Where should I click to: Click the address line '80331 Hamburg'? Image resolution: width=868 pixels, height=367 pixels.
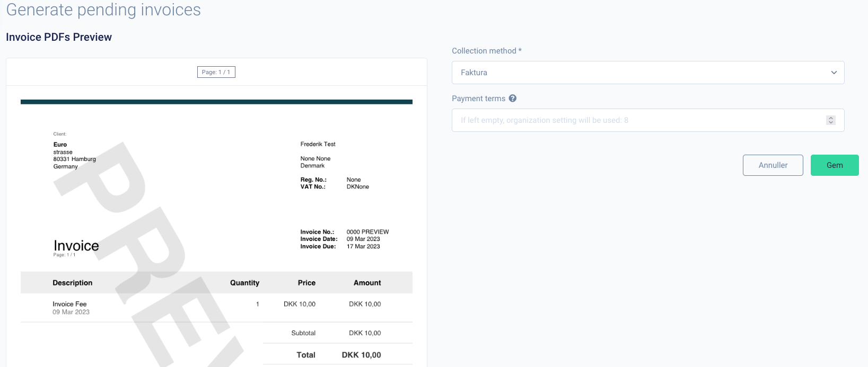point(75,159)
